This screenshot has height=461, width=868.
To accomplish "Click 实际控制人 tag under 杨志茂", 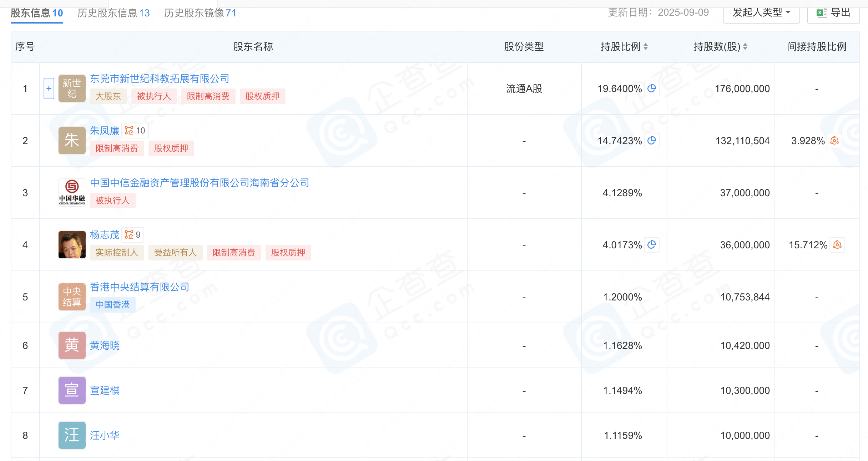I will [x=117, y=253].
